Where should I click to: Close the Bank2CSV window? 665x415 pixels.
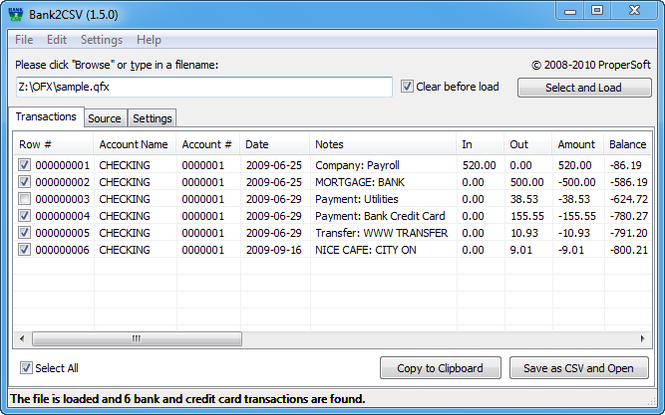pyautogui.click(x=634, y=11)
